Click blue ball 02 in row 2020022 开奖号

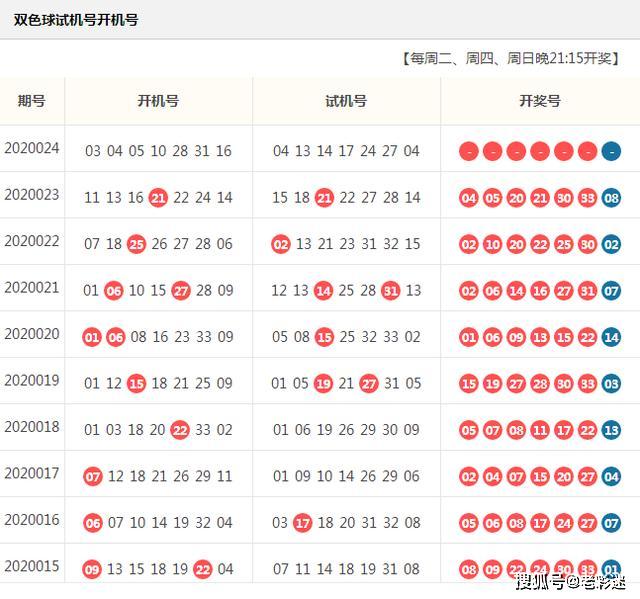tap(611, 244)
